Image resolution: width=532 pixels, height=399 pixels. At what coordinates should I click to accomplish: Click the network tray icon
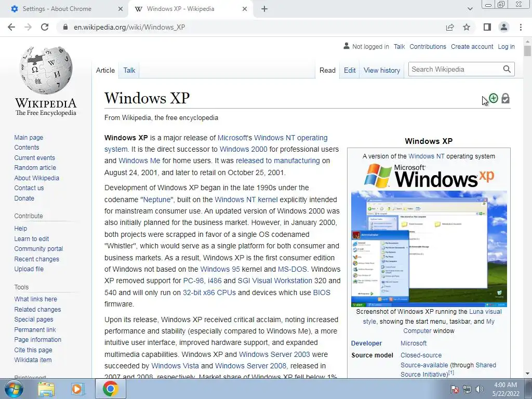click(x=467, y=389)
